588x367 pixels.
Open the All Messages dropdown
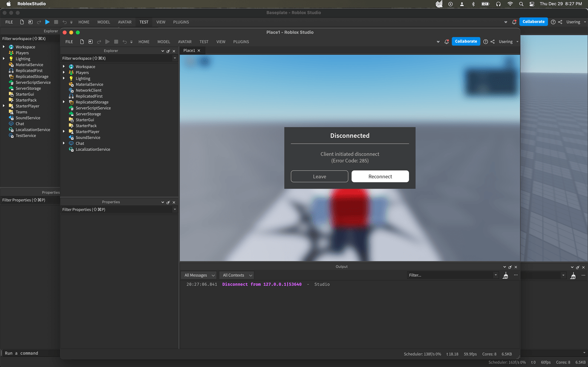tap(199, 275)
